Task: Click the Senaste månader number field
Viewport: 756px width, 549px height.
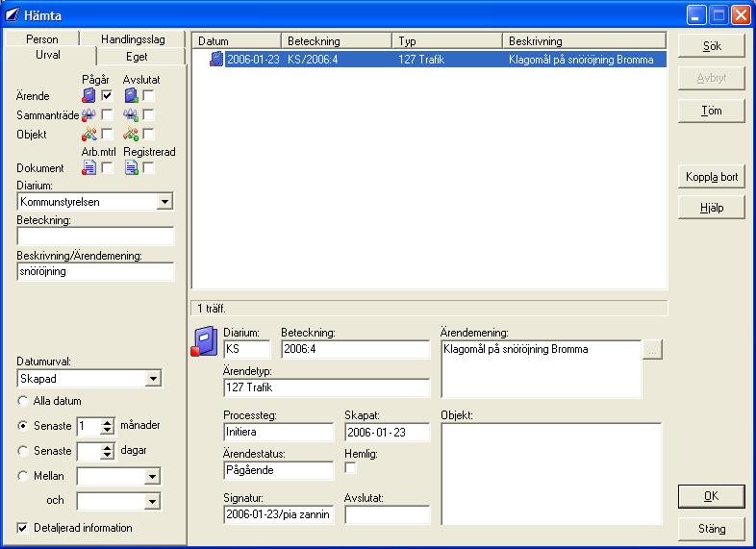Action: 88,426
